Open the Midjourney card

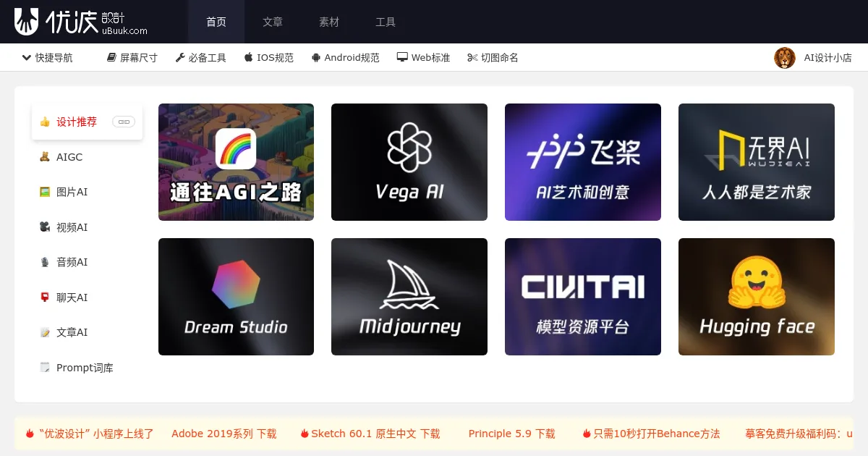[x=409, y=297]
